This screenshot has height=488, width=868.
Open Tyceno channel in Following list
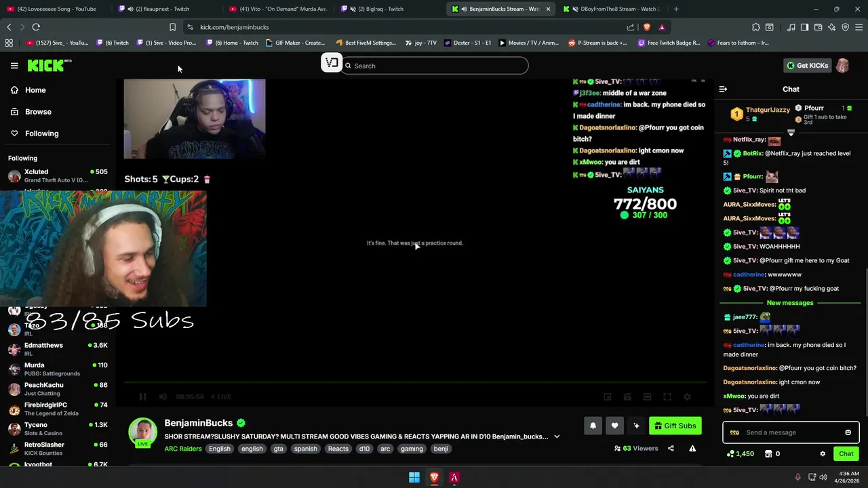tap(58, 428)
